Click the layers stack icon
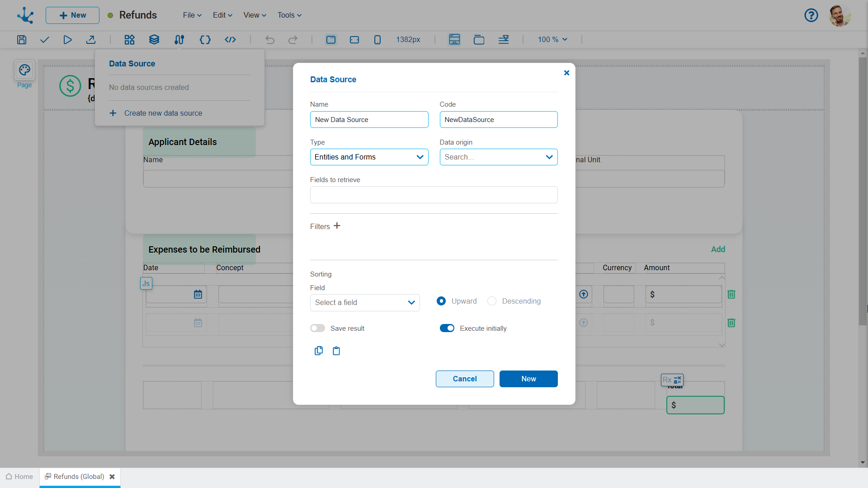The image size is (868, 488). coord(154,40)
